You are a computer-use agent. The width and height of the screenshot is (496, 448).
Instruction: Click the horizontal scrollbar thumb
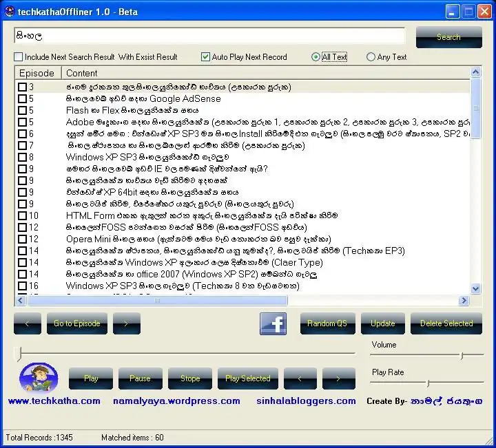[157, 301]
